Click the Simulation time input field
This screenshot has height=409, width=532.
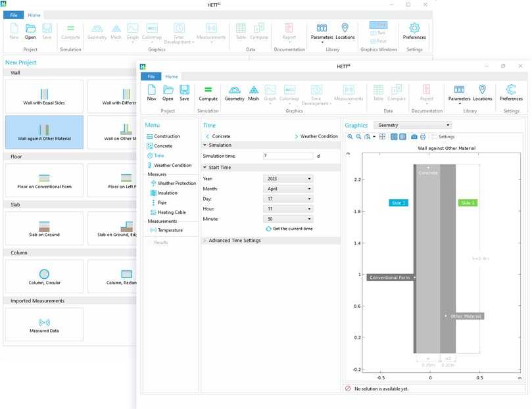[287, 156]
